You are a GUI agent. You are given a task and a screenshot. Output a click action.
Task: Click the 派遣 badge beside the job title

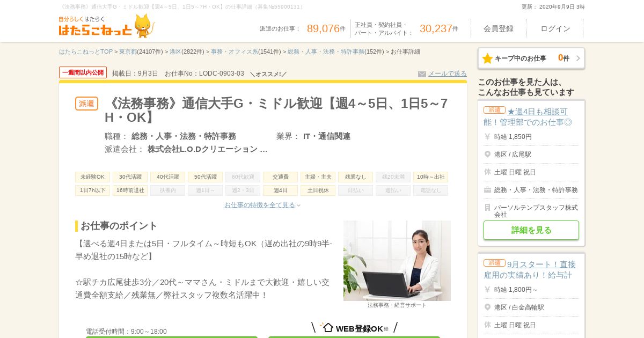(x=86, y=104)
